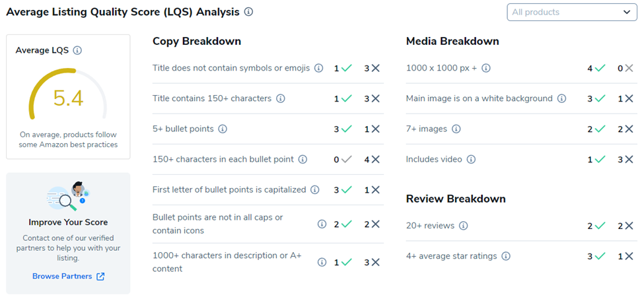Click info icon for 4+ average star ratings

(x=505, y=256)
